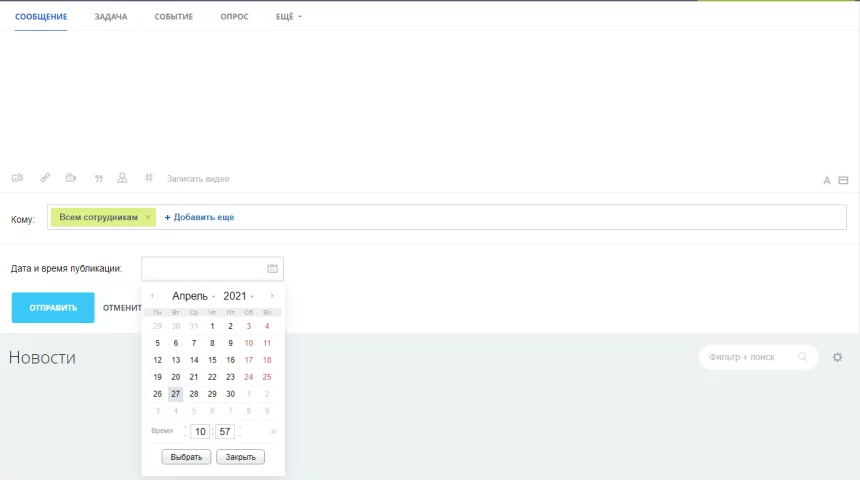Click the insert video camera icon
Screen dimensions: 860x480
coord(71,178)
